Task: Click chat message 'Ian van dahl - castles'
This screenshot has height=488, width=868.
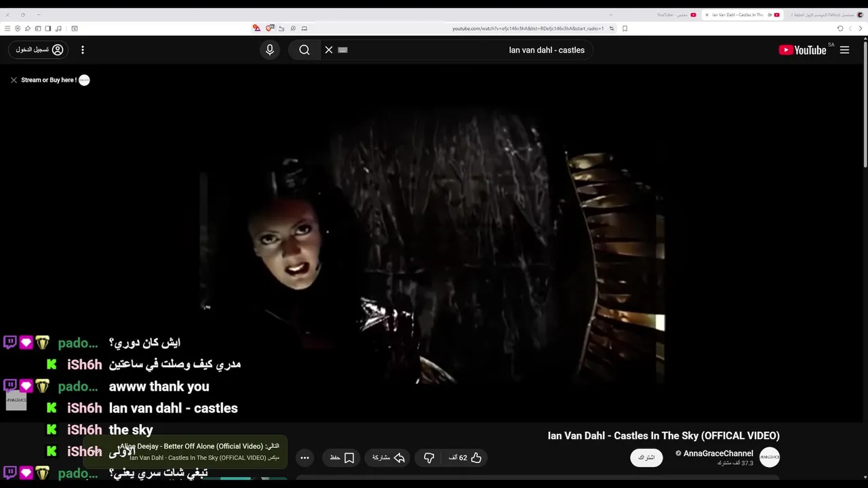Action: 173,408
